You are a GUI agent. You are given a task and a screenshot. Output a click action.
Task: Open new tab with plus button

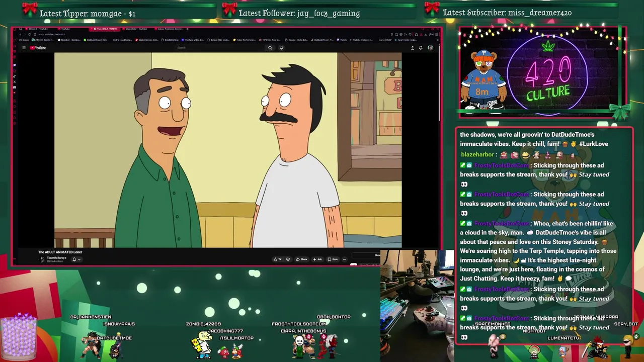pos(187,29)
